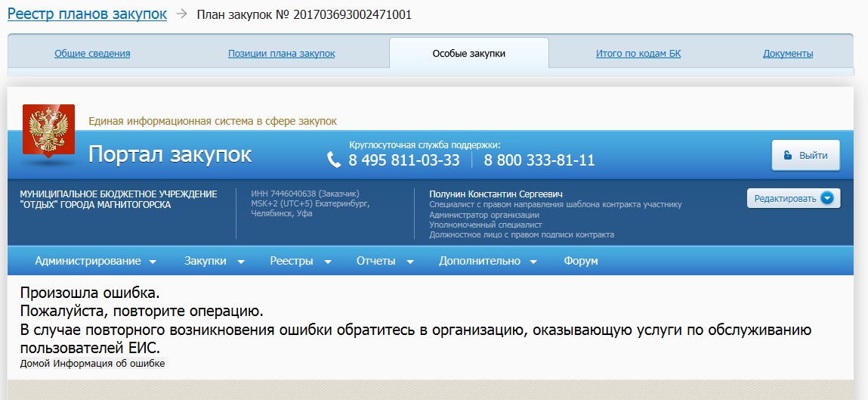Switch to the Общие сведения tab
The width and height of the screenshot is (868, 400).
92,54
